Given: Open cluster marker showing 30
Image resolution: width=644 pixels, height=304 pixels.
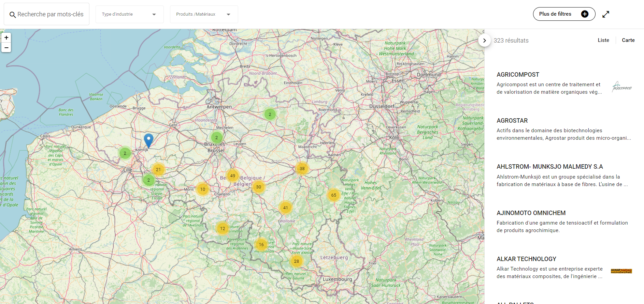Looking at the screenshot, I should (x=258, y=187).
